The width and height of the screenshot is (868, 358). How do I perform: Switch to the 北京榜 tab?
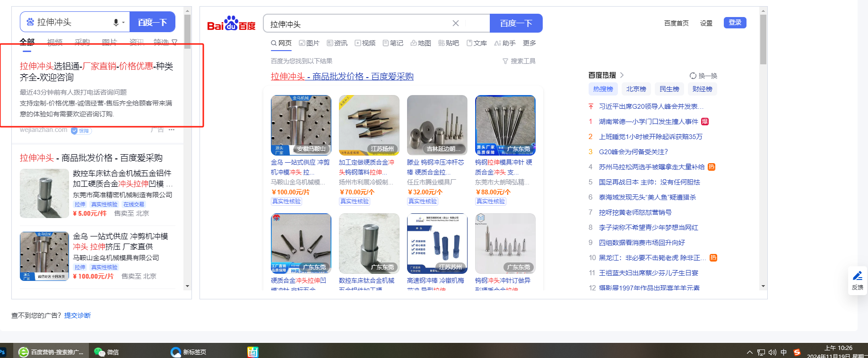tap(636, 89)
